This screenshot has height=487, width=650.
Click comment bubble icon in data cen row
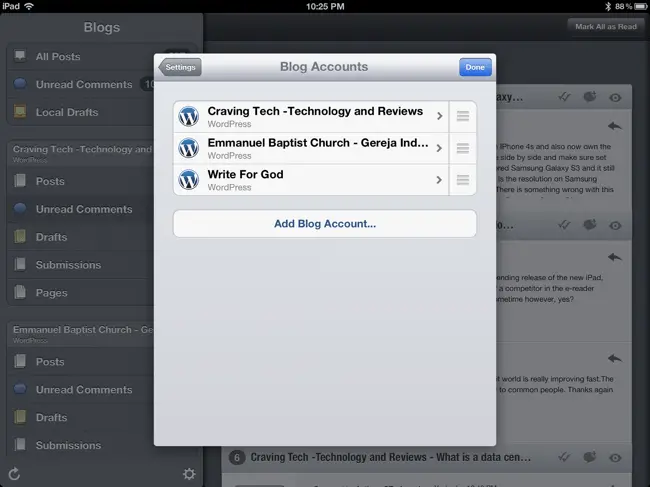[590, 457]
